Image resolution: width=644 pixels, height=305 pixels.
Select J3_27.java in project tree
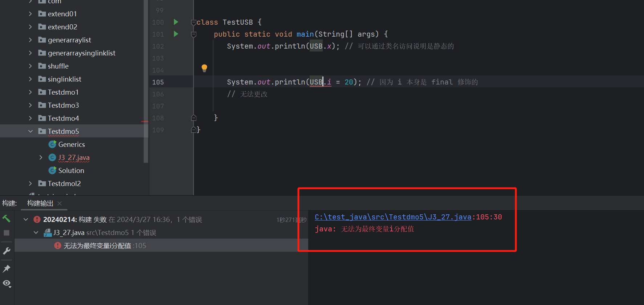(74, 157)
